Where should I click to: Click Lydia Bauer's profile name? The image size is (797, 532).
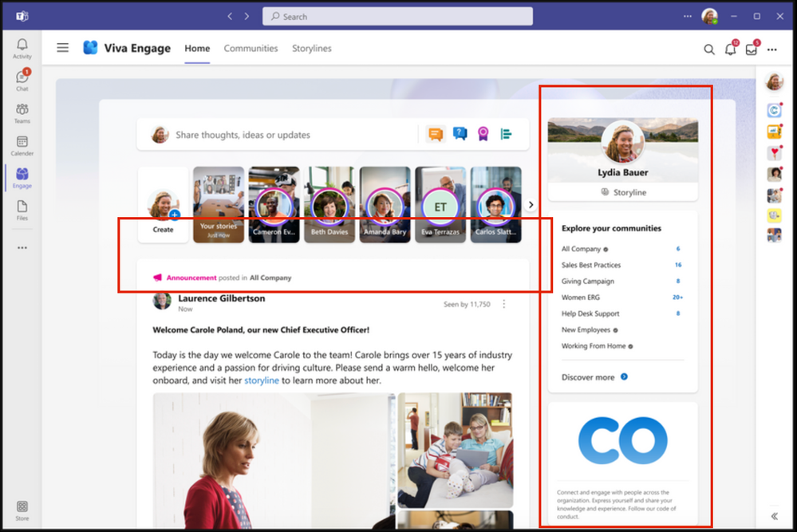622,172
